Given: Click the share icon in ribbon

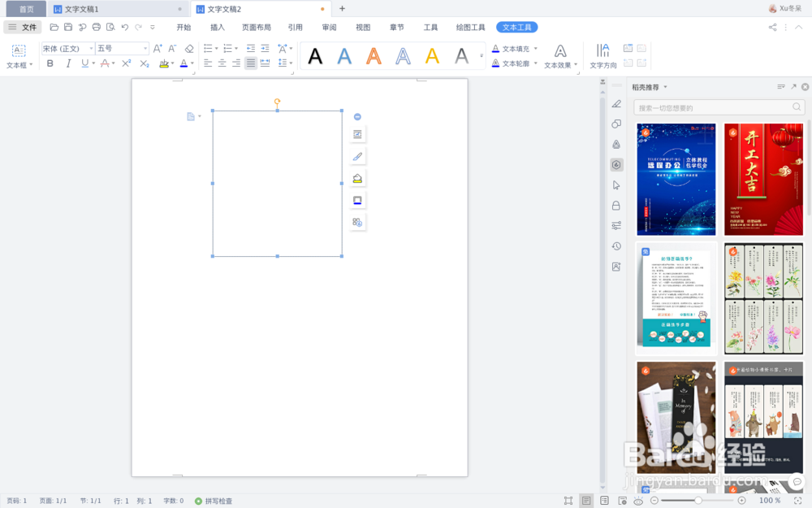Looking at the screenshot, I should pos(773,27).
